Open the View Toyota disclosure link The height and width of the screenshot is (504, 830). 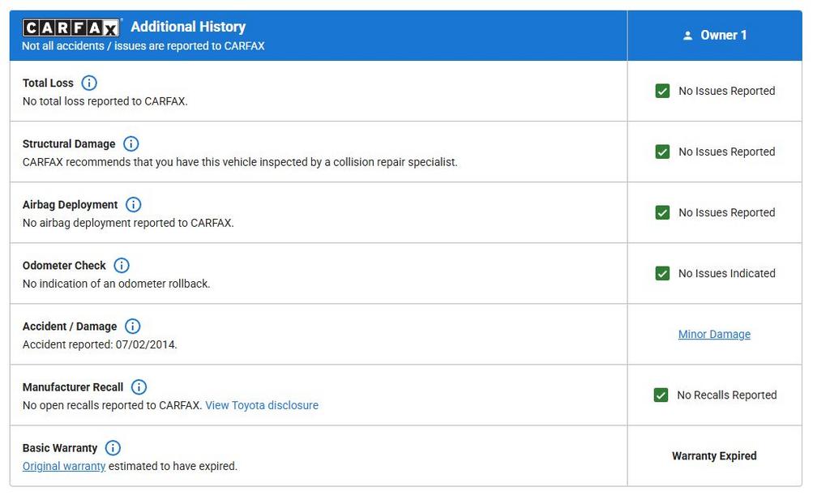point(261,405)
